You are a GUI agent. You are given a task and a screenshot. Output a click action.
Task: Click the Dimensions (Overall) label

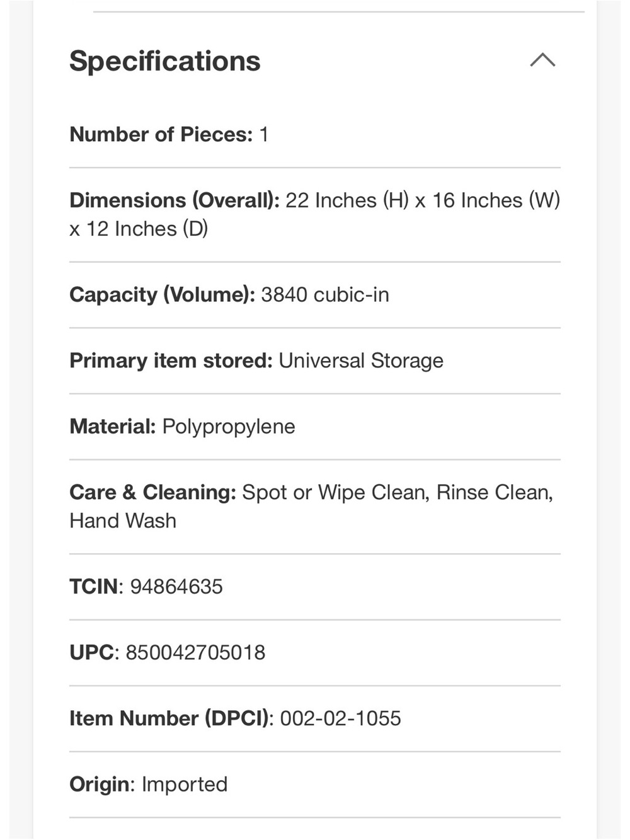175,200
